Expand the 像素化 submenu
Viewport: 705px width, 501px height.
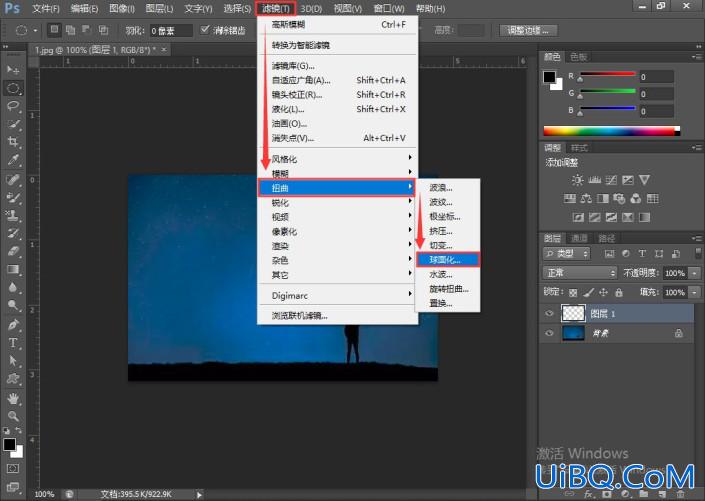(337, 232)
